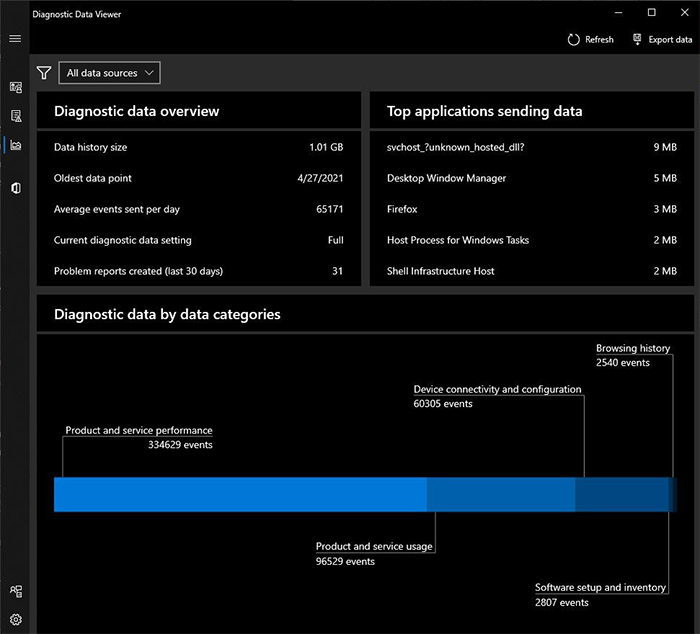The width and height of the screenshot is (700, 634).
Task: Click the 334629 events text
Action: point(180,445)
